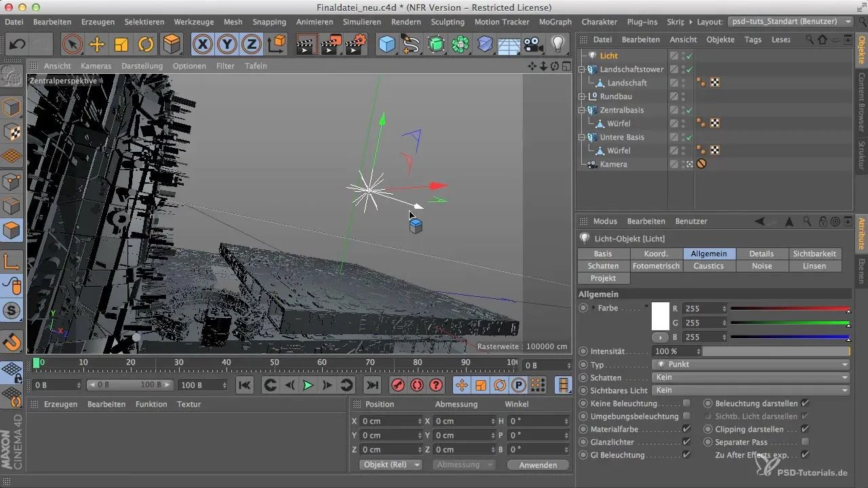This screenshot has height=488, width=868.
Task: Uncheck Materialfarbe checkbox
Action: (686, 429)
